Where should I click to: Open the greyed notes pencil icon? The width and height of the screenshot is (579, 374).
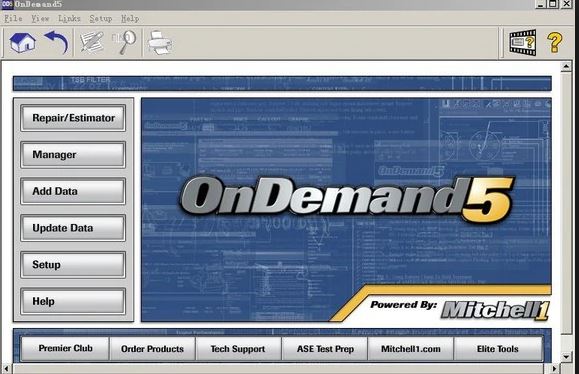pos(92,42)
